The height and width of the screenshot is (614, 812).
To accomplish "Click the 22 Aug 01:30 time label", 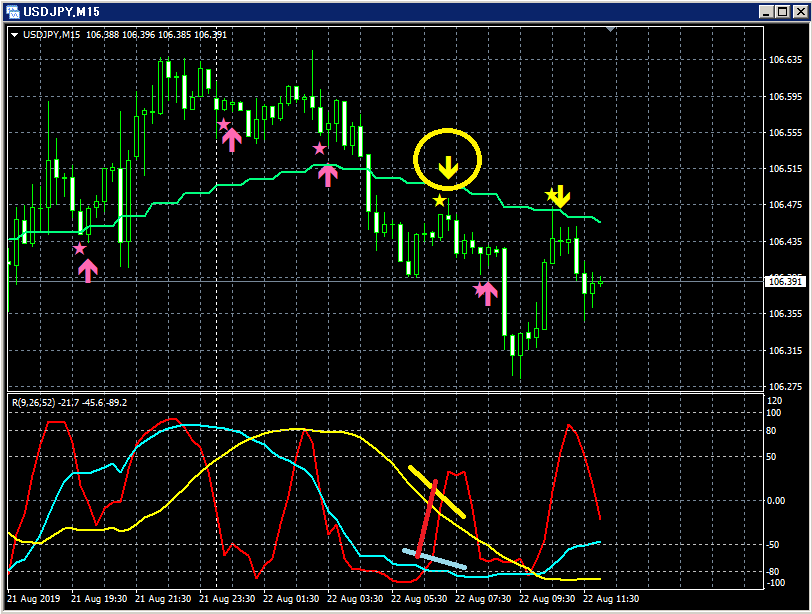I will tap(291, 598).
